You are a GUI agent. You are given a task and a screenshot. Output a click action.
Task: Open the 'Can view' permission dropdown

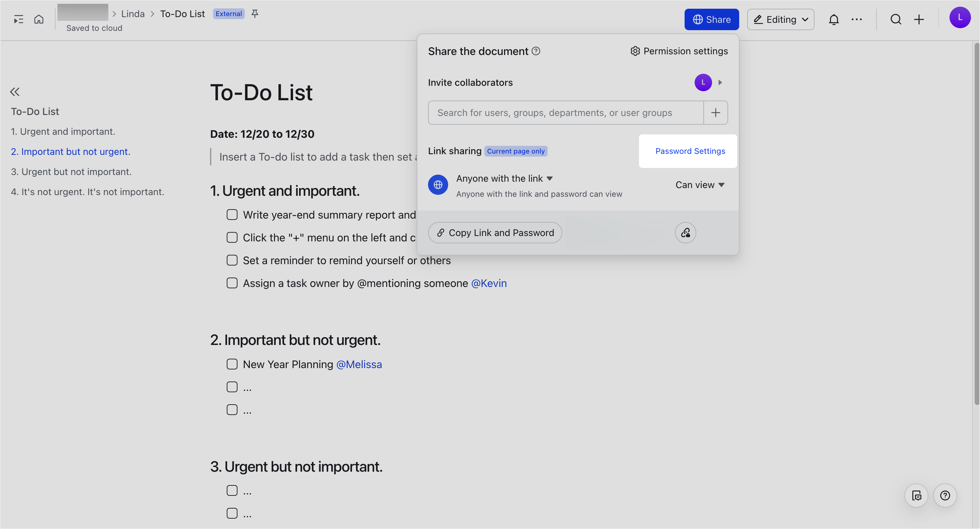[700, 185]
